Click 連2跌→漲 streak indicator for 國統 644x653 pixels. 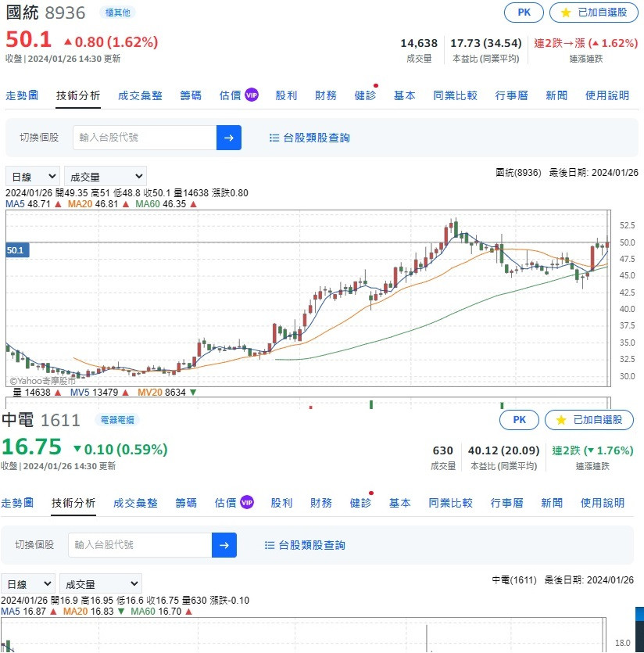(x=585, y=43)
